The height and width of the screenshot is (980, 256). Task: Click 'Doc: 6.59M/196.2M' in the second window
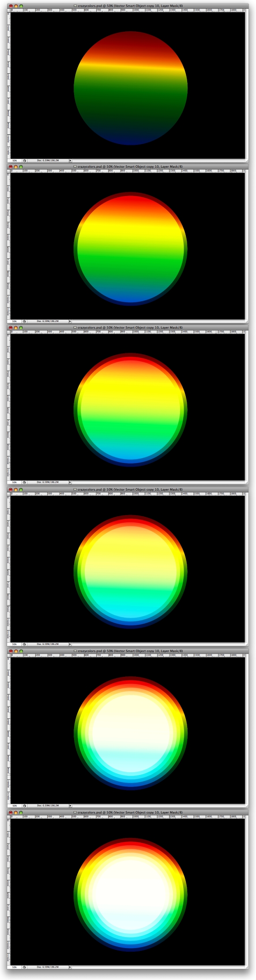(x=48, y=321)
